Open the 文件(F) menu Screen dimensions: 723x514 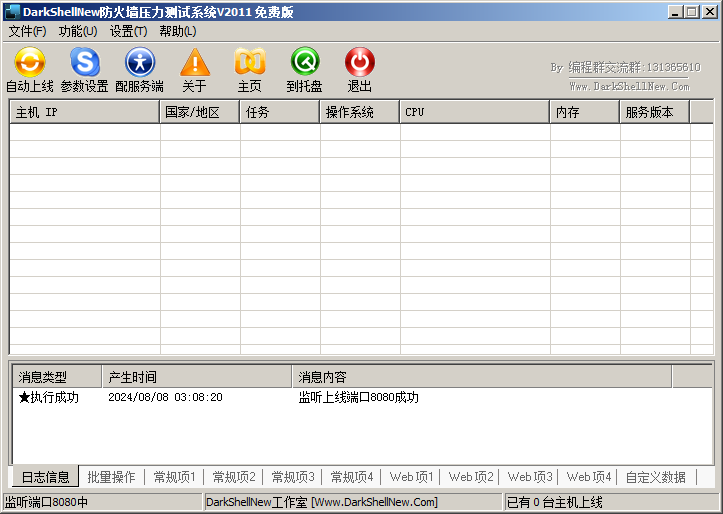pos(27,31)
